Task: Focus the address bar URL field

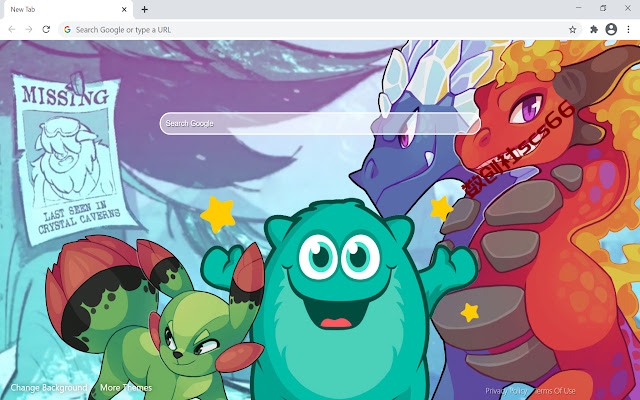Action: tap(318, 29)
